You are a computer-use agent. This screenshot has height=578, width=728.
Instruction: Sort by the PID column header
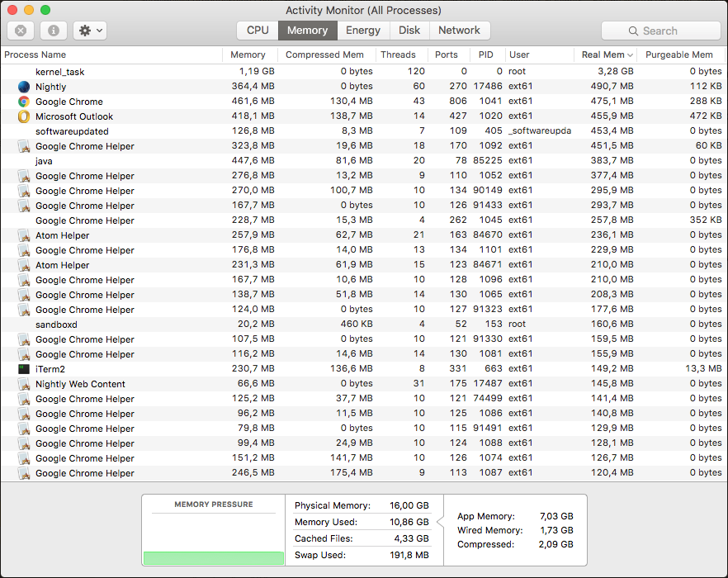click(x=487, y=54)
